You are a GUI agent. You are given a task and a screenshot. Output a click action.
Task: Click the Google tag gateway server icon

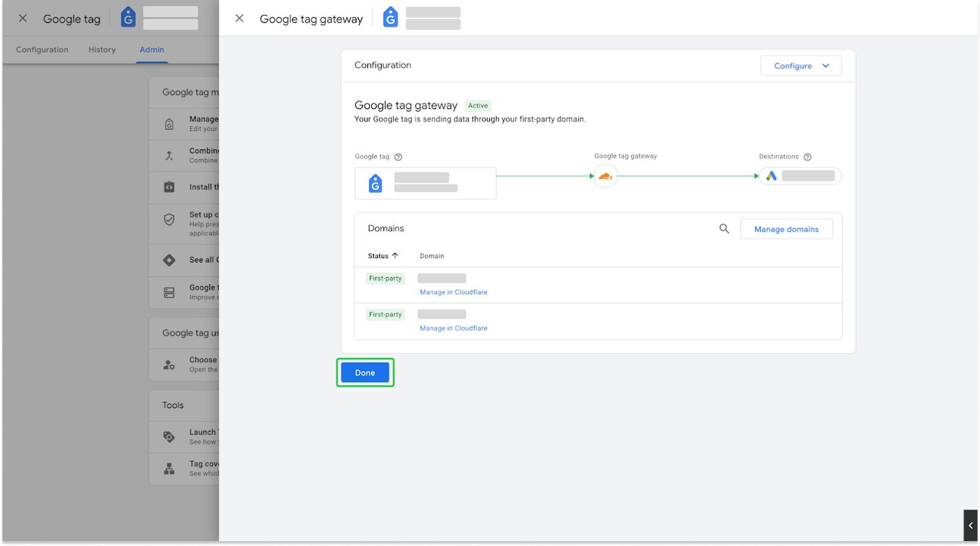[x=169, y=292]
